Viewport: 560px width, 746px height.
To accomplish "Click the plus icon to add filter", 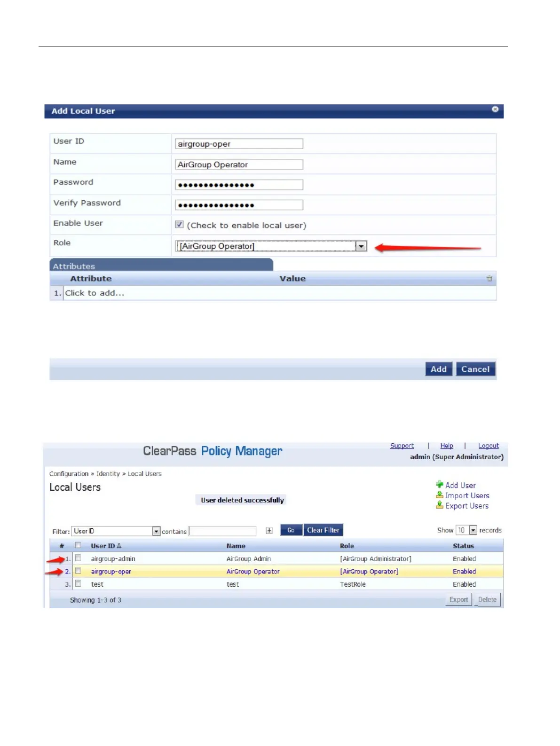I will [269, 531].
